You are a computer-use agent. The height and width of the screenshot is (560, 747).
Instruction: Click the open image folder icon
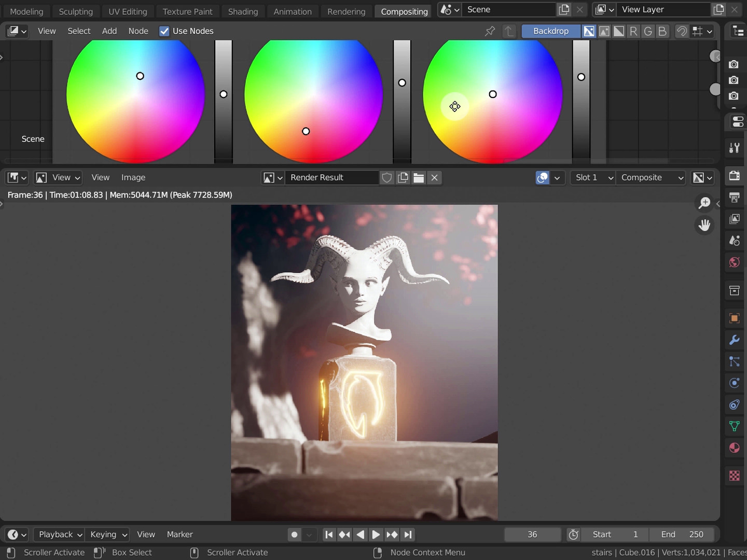coord(419,178)
